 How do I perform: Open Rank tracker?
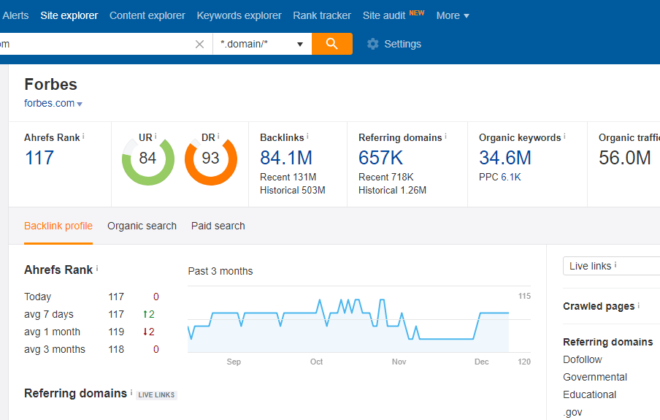(x=322, y=16)
